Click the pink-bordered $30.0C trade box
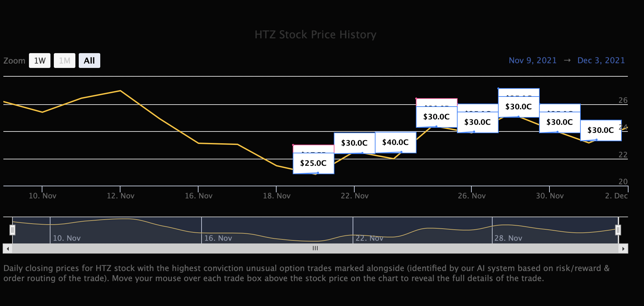 436,117
